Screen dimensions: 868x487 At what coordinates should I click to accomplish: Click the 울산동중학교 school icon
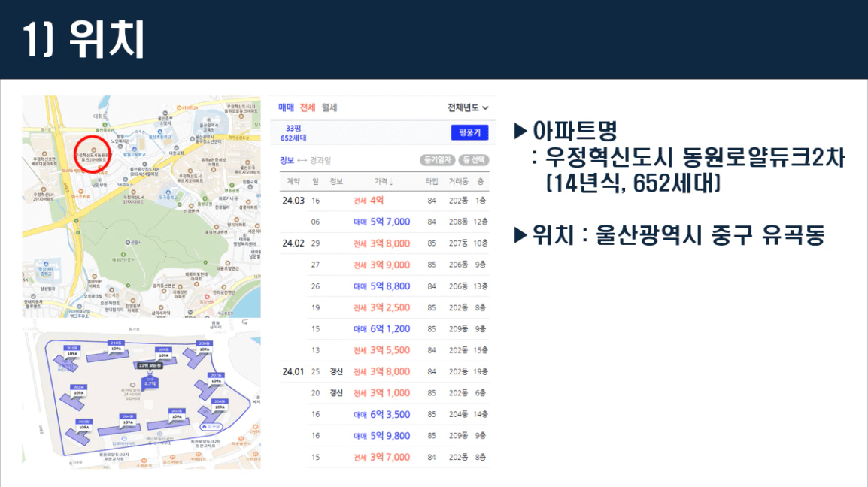[160, 132]
